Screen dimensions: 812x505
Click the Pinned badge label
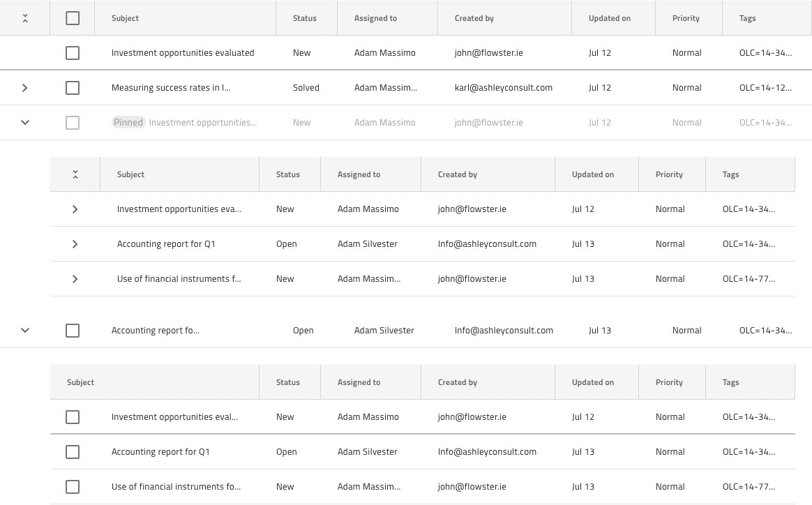[x=128, y=123]
